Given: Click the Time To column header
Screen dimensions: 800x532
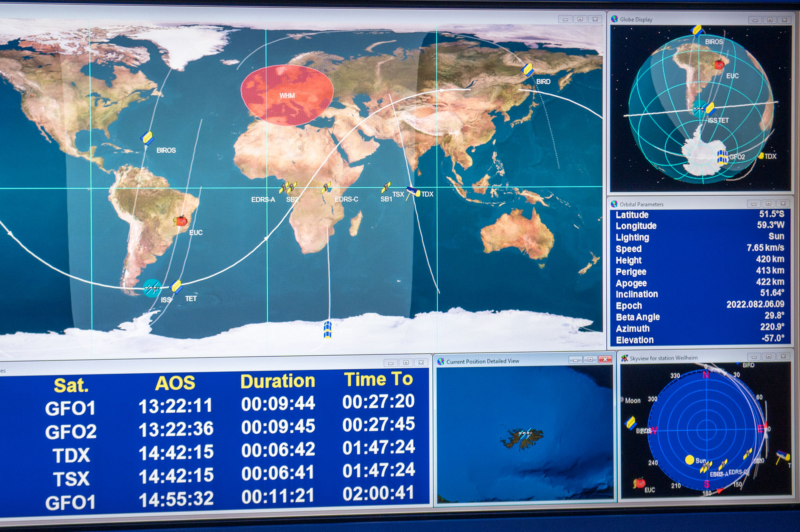Looking at the screenshot, I should click(x=378, y=379).
